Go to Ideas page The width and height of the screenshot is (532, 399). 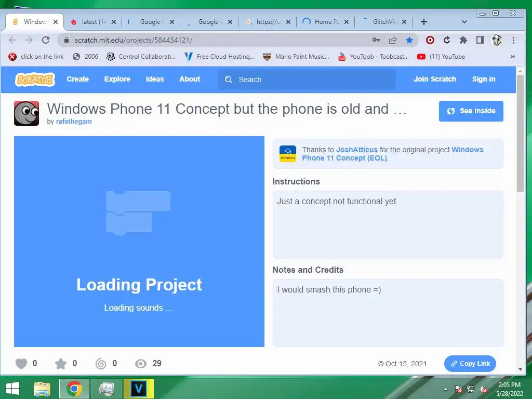[155, 79]
